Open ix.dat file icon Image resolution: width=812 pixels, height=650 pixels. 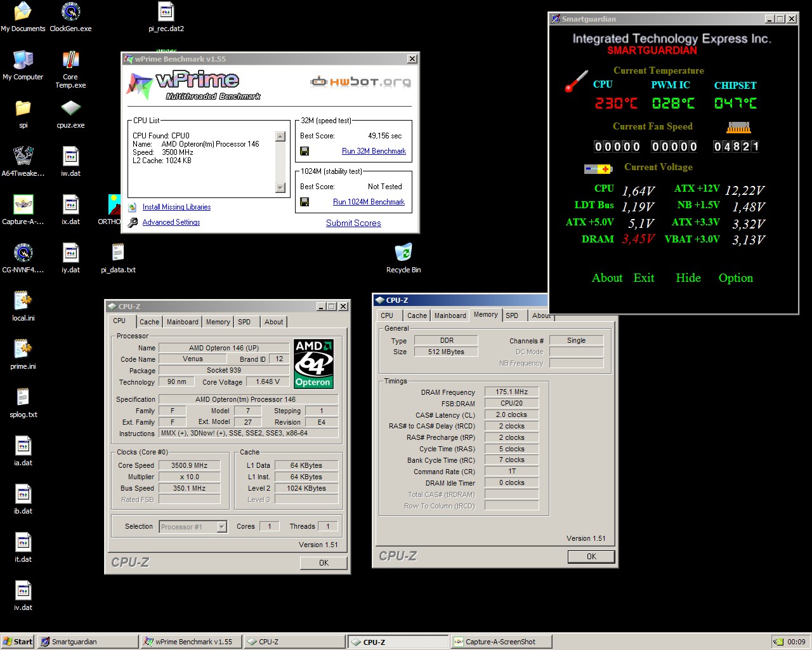70,210
